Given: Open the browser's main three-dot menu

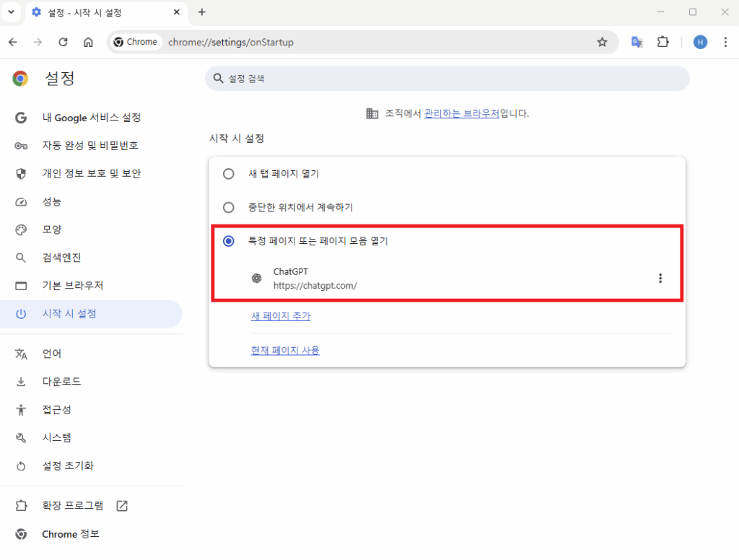Looking at the screenshot, I should pos(726,42).
